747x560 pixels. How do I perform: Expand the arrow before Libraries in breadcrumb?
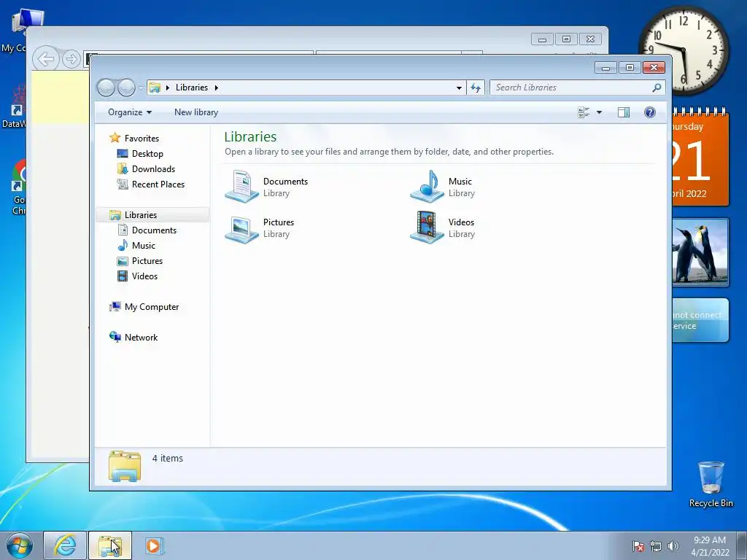pos(168,87)
